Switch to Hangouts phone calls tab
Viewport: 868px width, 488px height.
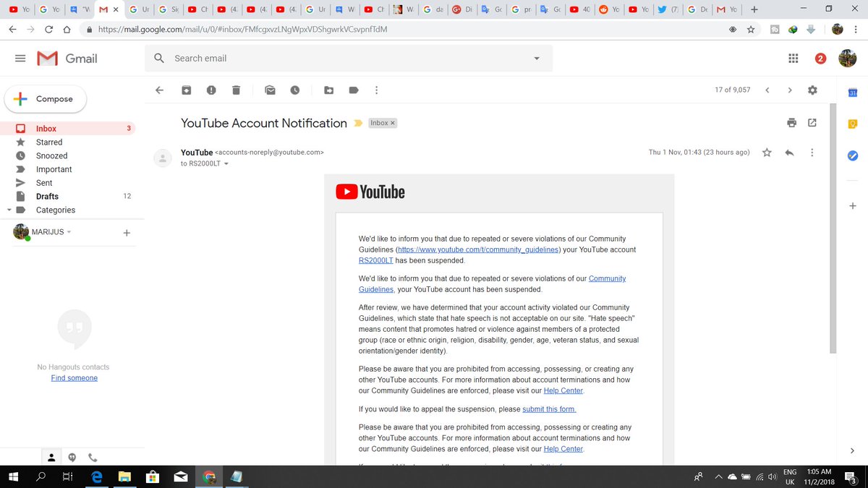[93, 457]
